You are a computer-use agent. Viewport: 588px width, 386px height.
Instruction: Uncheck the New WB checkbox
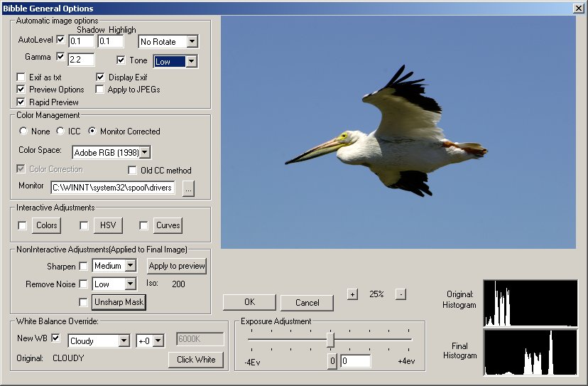[x=55, y=338]
